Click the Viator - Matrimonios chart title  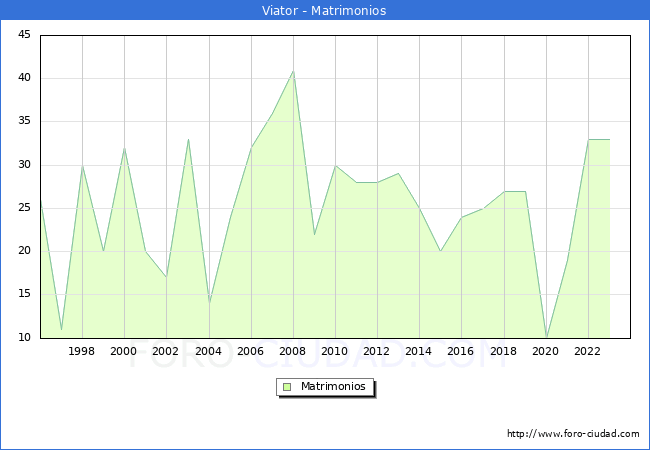click(x=324, y=10)
